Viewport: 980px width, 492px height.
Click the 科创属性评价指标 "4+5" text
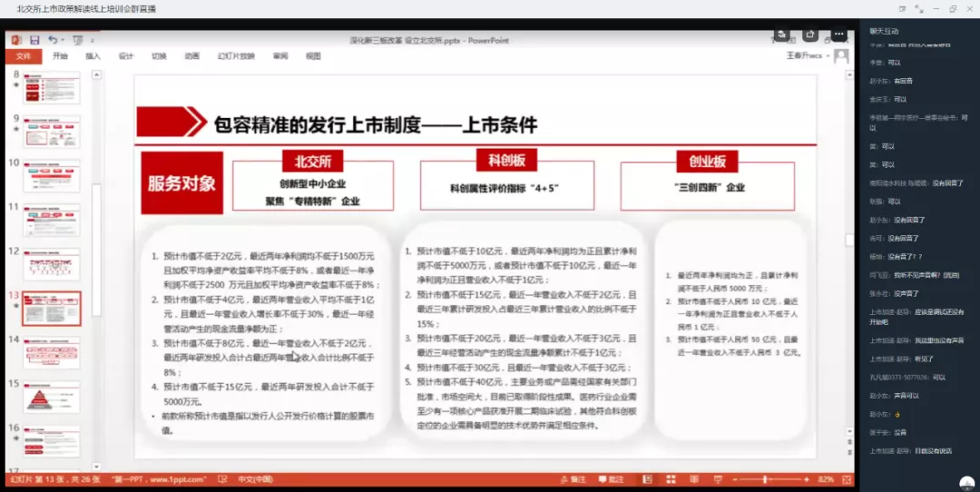click(504, 188)
